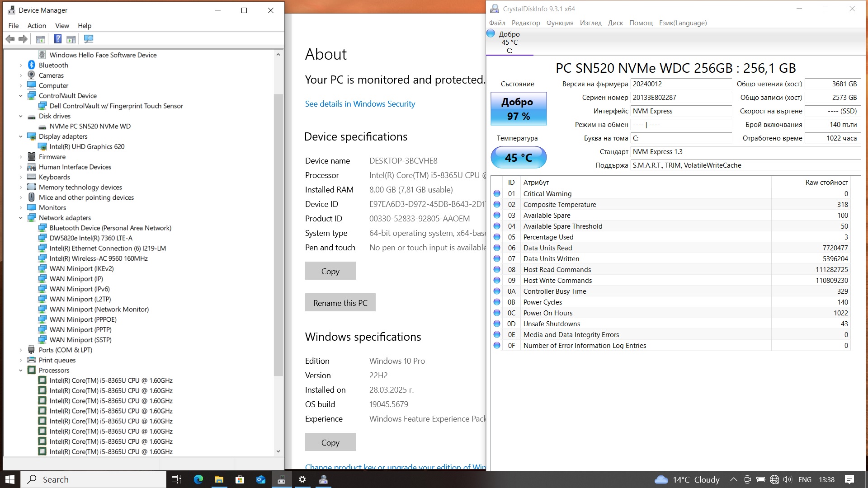Switch to Settings gear taskbar icon
The width and height of the screenshot is (868, 488).
[302, 479]
